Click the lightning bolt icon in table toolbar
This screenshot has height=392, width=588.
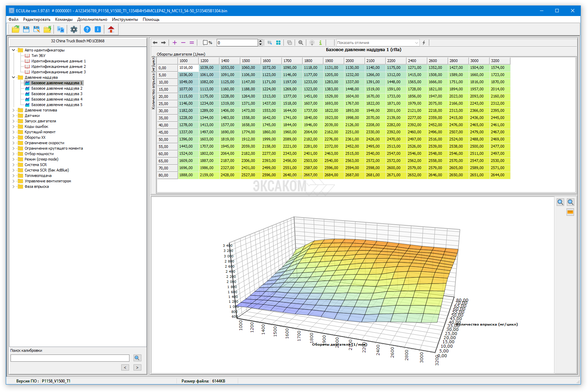[x=424, y=43]
